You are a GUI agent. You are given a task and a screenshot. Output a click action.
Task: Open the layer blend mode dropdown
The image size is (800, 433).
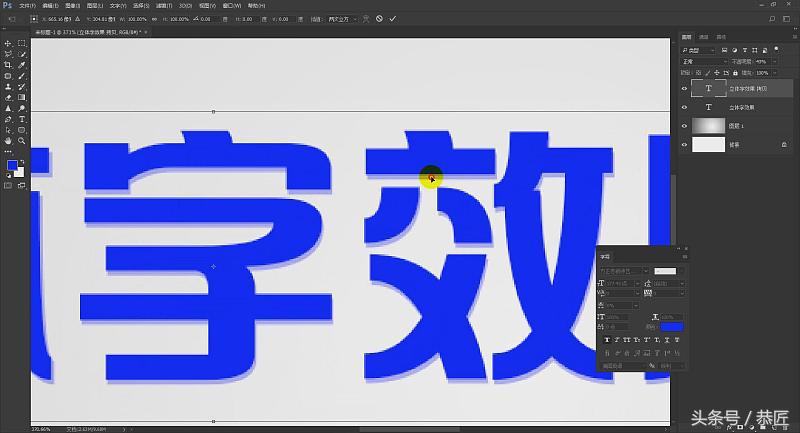[x=704, y=61]
